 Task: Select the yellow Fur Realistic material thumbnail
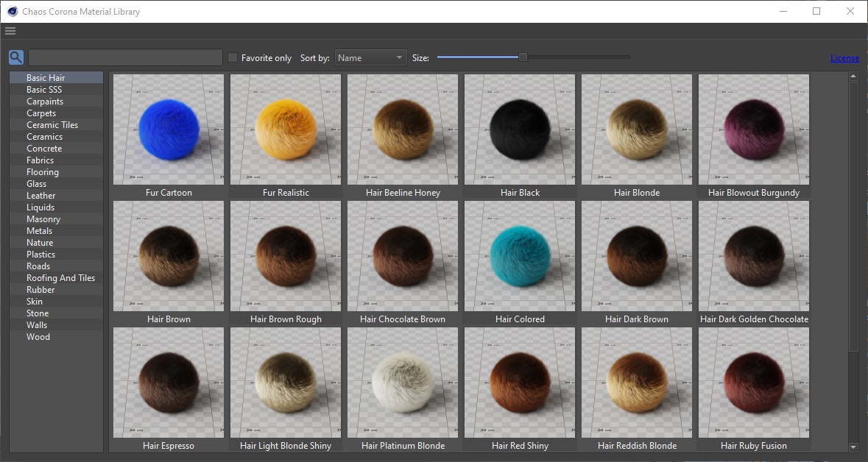(x=286, y=129)
